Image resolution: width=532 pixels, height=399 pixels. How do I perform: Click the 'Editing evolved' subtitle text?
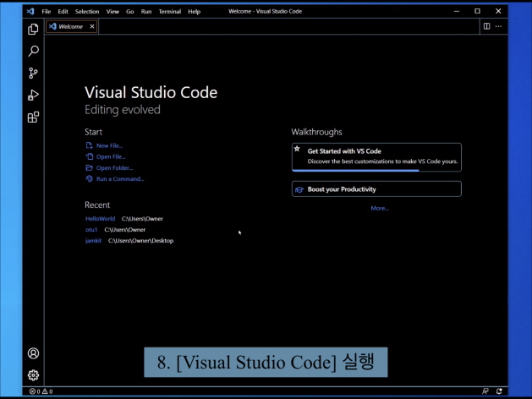click(123, 110)
